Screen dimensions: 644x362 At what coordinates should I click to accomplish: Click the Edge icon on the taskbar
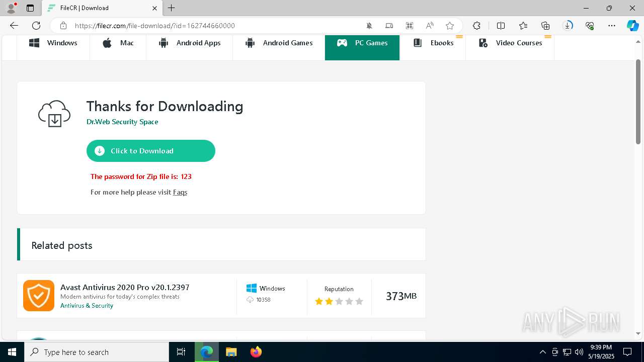pos(207,352)
